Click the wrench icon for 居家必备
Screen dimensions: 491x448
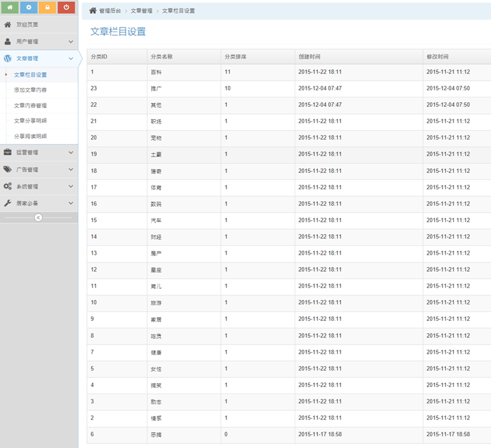(x=8, y=203)
